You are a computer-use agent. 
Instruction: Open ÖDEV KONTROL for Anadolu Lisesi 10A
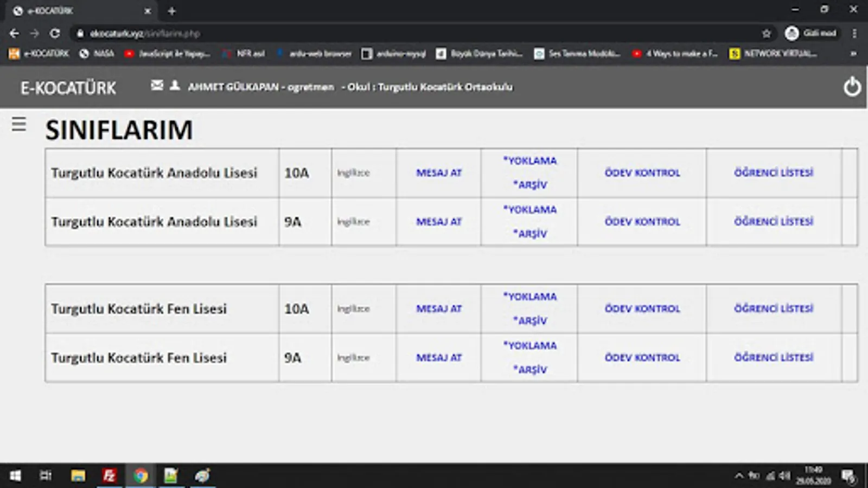pos(642,173)
